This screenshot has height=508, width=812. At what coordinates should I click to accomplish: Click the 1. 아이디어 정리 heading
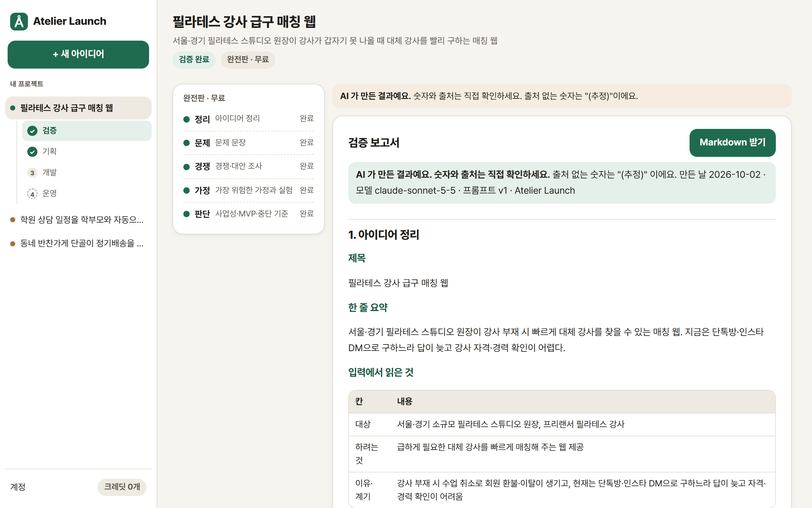point(383,235)
